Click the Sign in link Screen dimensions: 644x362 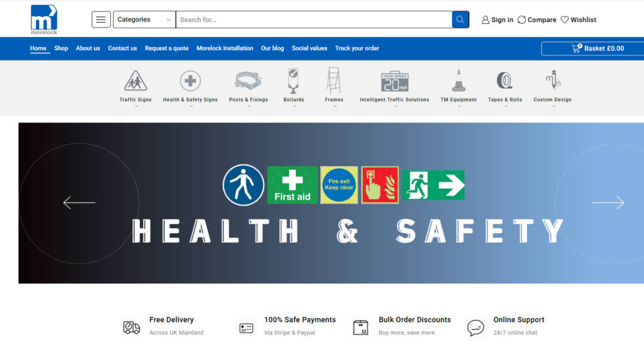click(x=497, y=20)
